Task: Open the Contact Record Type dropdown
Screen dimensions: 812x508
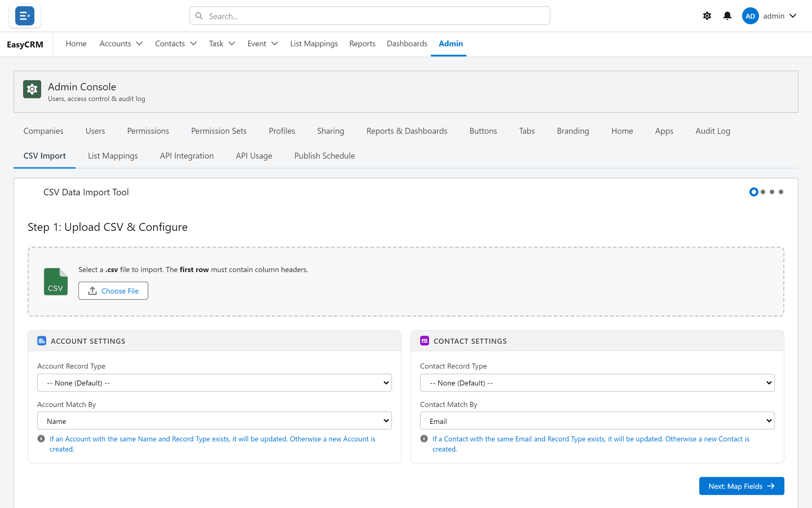Action: pyautogui.click(x=597, y=383)
